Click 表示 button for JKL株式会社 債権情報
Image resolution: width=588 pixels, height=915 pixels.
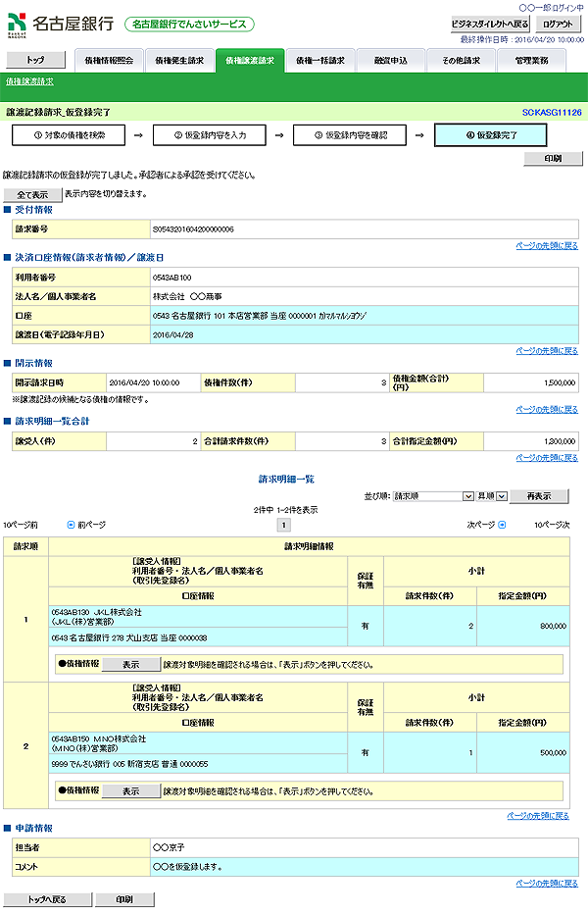pyautogui.click(x=130, y=665)
